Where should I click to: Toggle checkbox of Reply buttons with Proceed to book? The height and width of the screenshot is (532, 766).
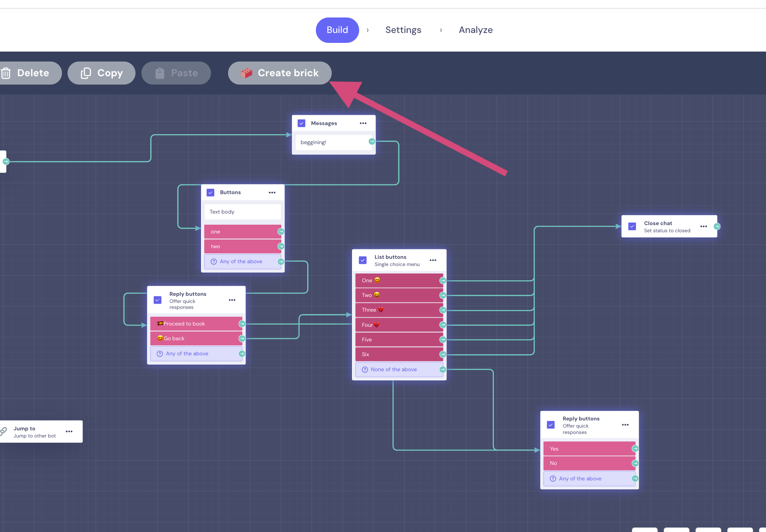[158, 300]
